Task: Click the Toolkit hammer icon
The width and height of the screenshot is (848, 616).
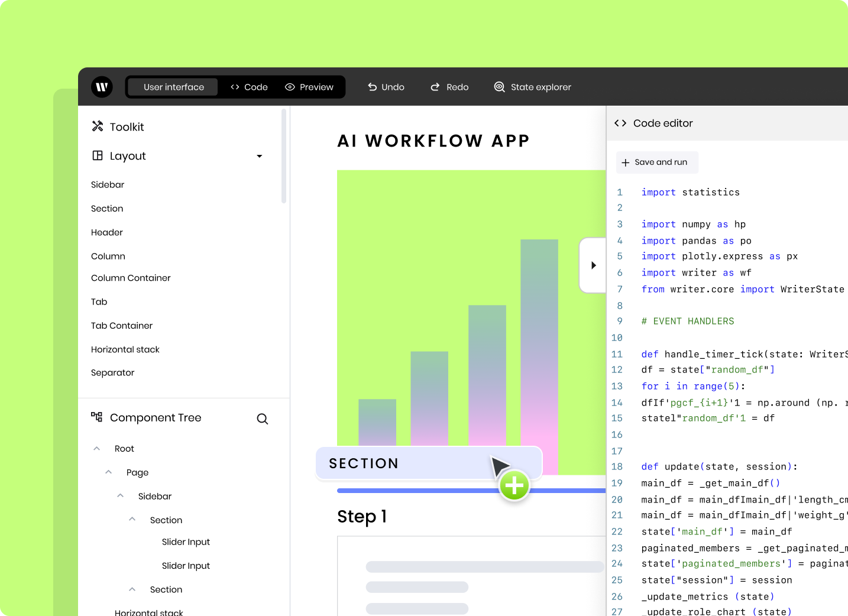Action: pyautogui.click(x=96, y=126)
